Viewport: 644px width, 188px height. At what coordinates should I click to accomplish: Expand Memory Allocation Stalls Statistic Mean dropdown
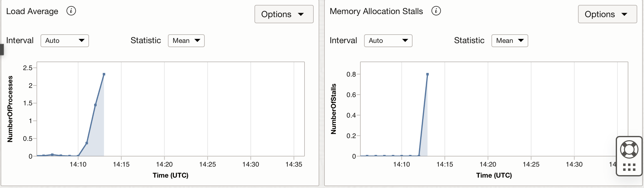(x=510, y=41)
